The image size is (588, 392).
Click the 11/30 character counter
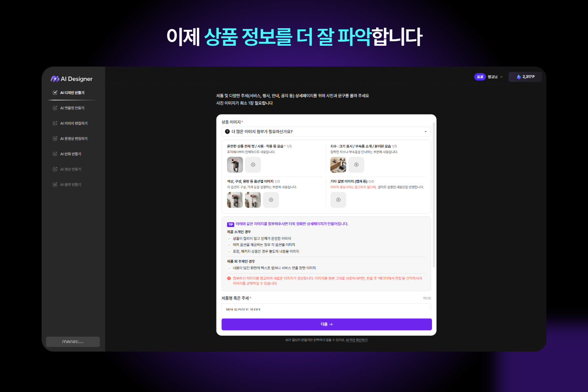tap(427, 298)
